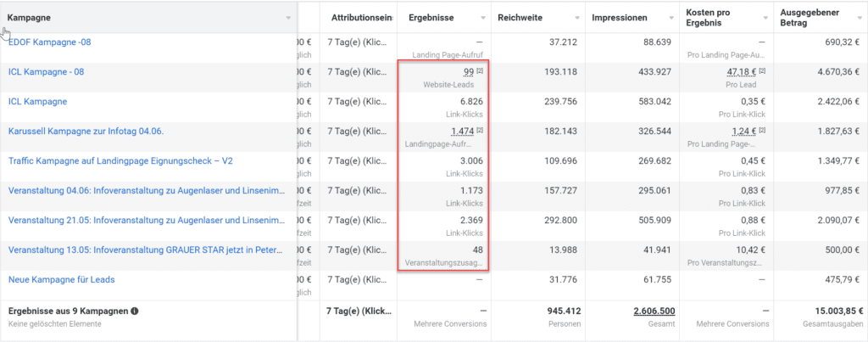Expand the Ergebnisse column dropdown arrow

pos(483,18)
